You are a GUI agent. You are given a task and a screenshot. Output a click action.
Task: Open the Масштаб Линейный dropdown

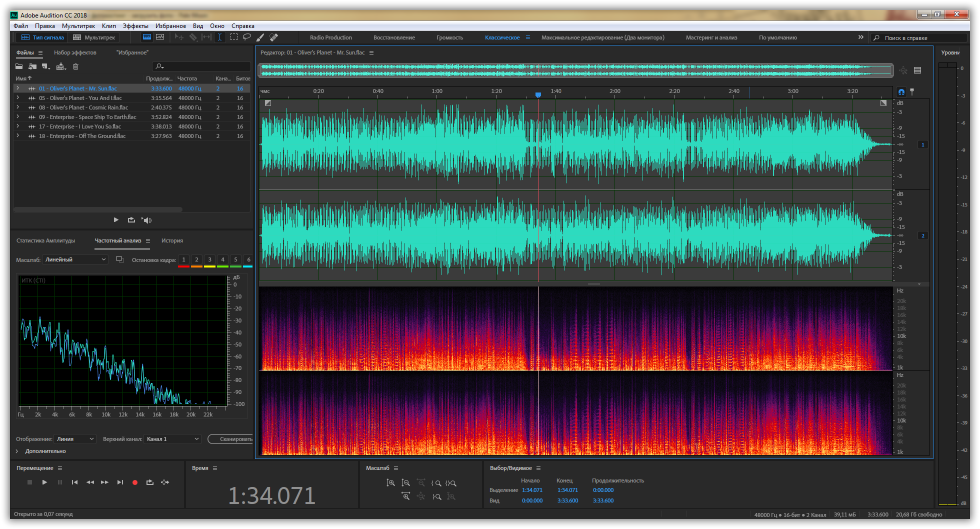[x=75, y=259]
